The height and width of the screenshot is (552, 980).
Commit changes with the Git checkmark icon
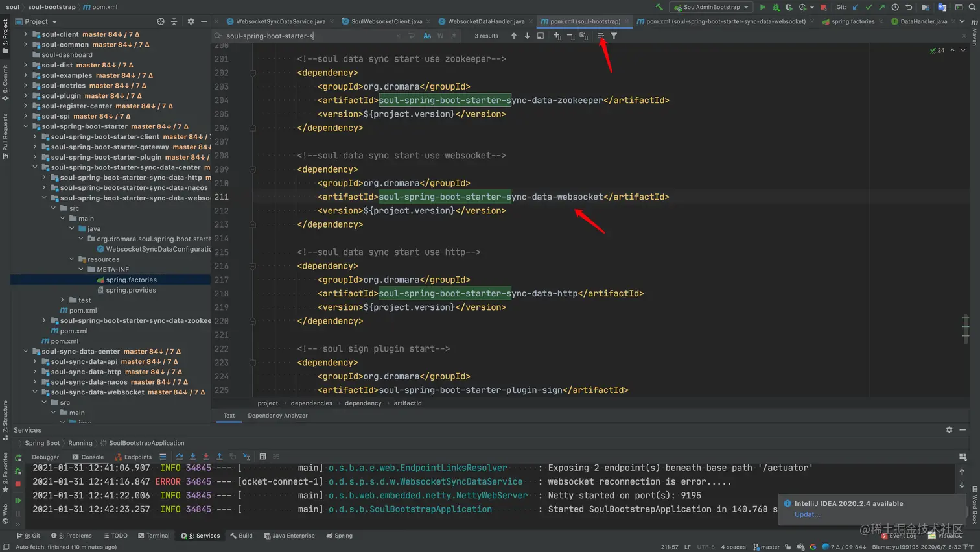(x=869, y=7)
